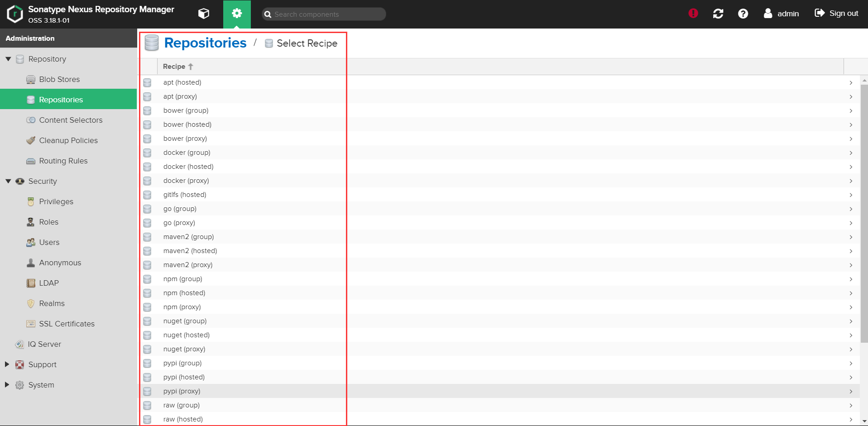
Task: Open the Browse cube icon in header
Action: coord(204,14)
